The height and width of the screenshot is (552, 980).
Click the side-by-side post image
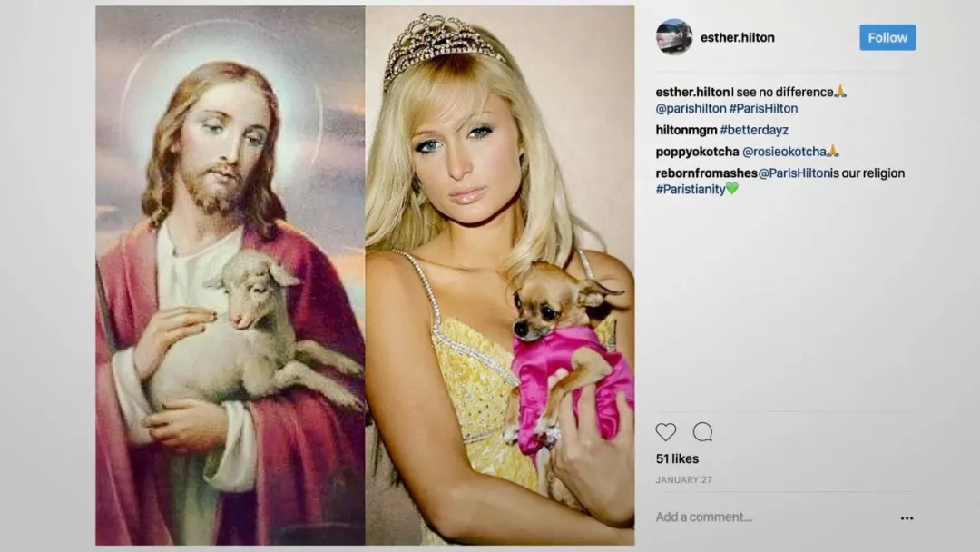pos(365,276)
